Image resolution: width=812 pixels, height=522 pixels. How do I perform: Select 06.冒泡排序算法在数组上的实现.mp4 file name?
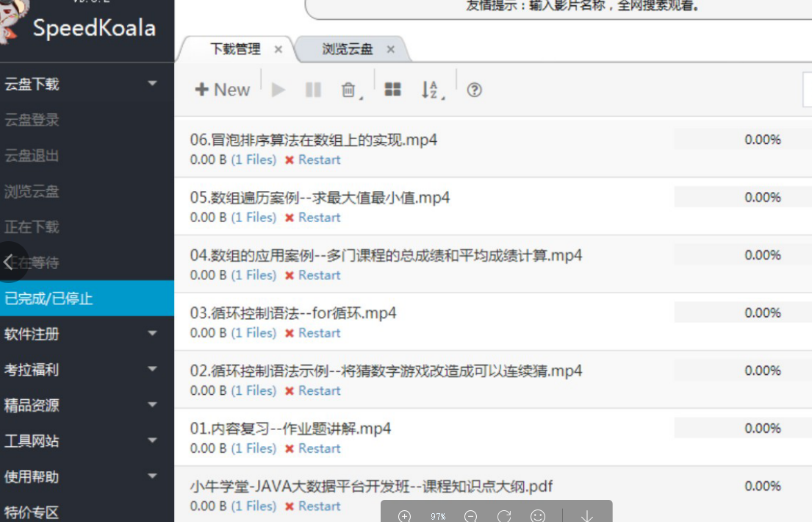pyautogui.click(x=313, y=140)
